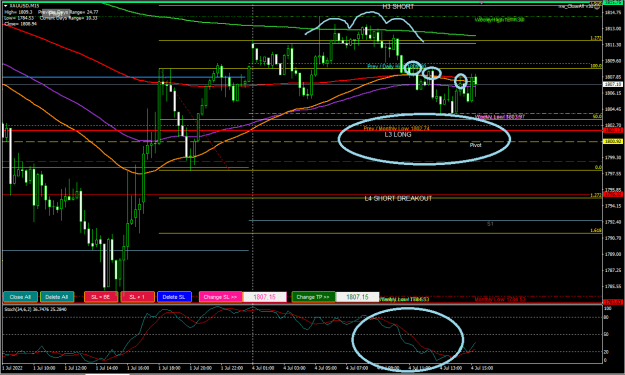This screenshot has width=625, height=375.
Task: Click the yellow 1800.92 pivot price tag
Action: pyautogui.click(x=613, y=141)
